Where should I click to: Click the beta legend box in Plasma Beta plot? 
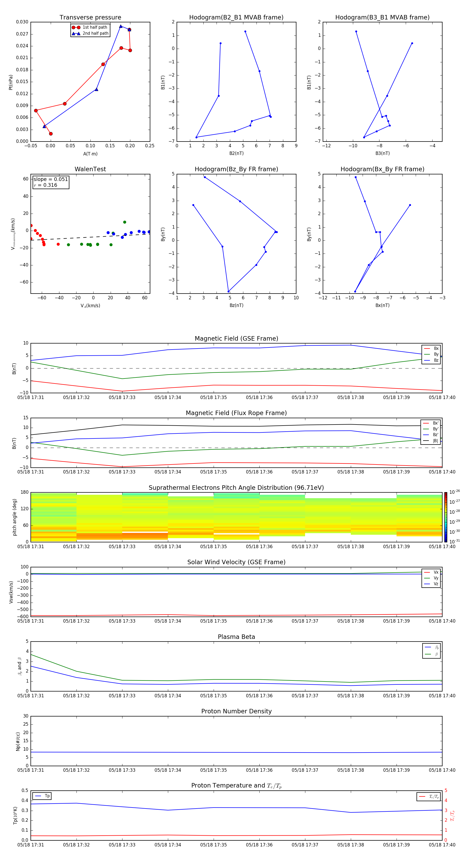(431, 651)
